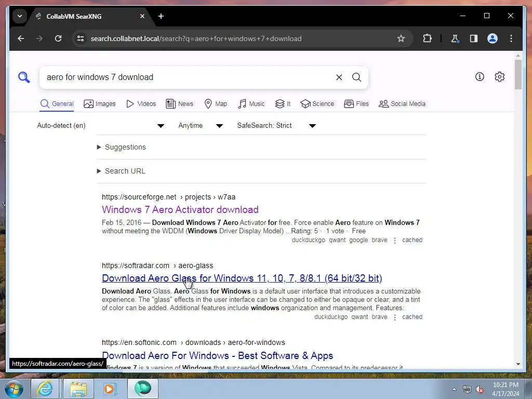The height and width of the screenshot is (399, 532).
Task: Expand the Search URL section
Action: point(121,171)
